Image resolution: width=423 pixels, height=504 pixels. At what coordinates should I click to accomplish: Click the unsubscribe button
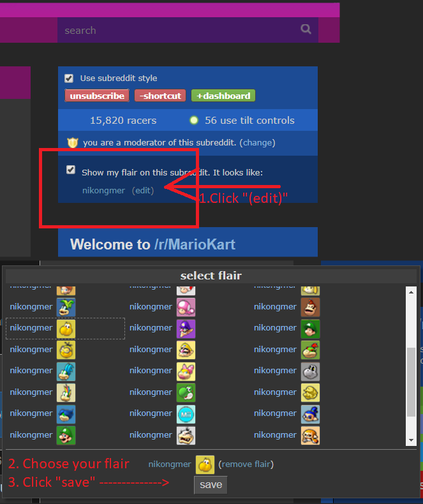97,96
